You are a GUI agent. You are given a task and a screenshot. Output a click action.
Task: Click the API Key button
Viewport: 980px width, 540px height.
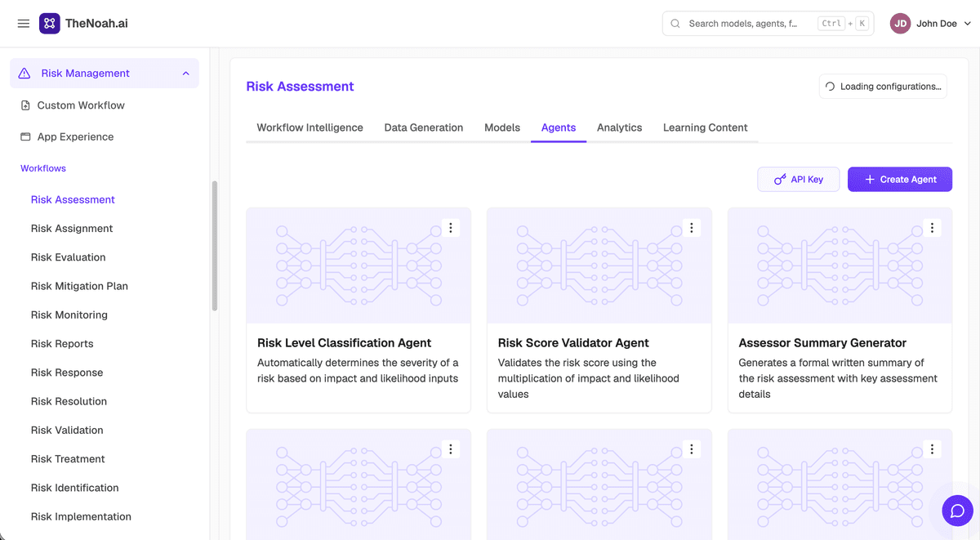tap(798, 180)
